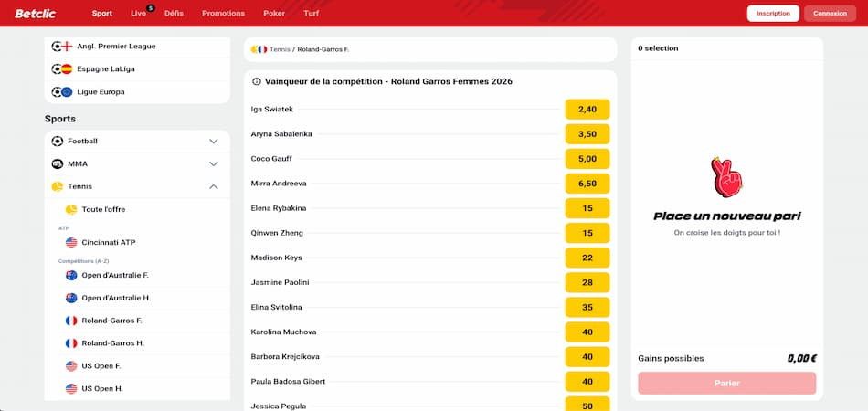
Task: Click the England flag icon for Premier League
Action: coord(67,47)
